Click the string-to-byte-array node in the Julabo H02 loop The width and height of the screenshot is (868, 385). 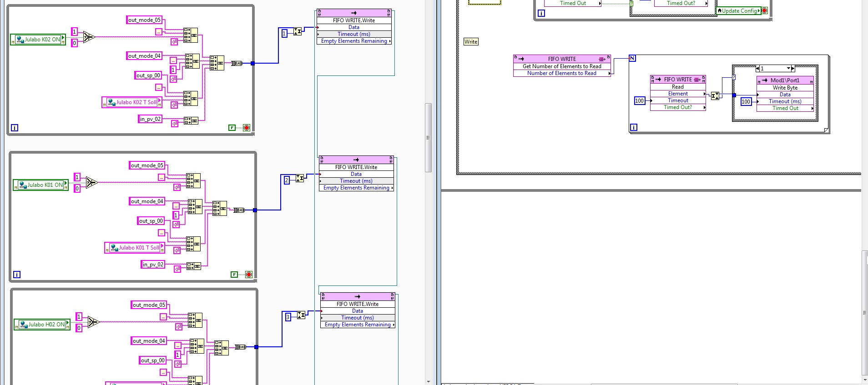tap(241, 347)
